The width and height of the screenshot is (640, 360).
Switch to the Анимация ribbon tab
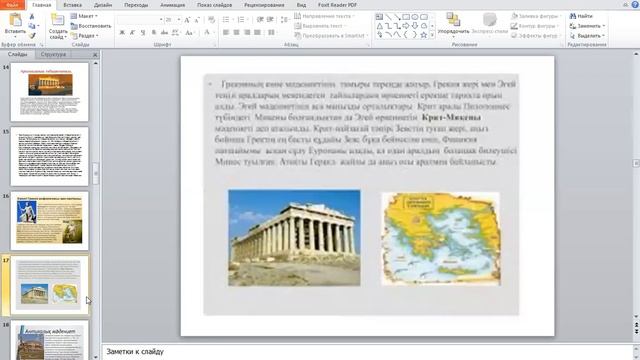pos(173,5)
